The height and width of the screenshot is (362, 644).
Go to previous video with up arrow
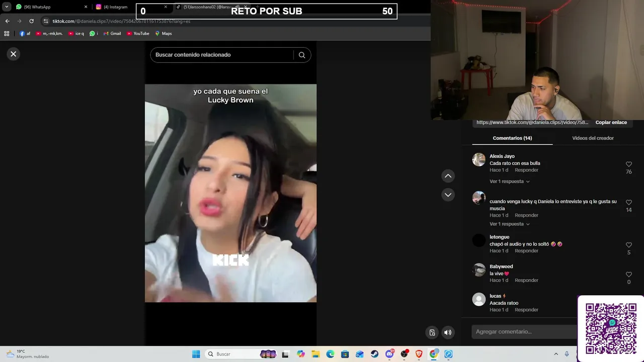coord(448,176)
